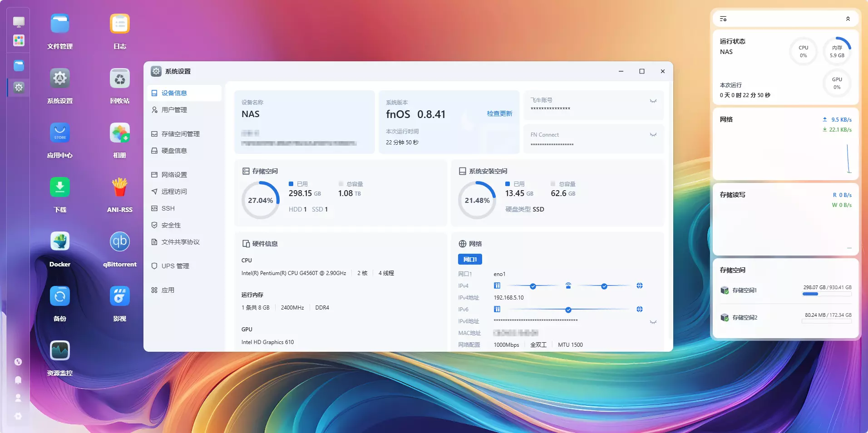The width and height of the screenshot is (868, 433).
Task: Show the masked FN Connect ID
Action: [x=653, y=135]
